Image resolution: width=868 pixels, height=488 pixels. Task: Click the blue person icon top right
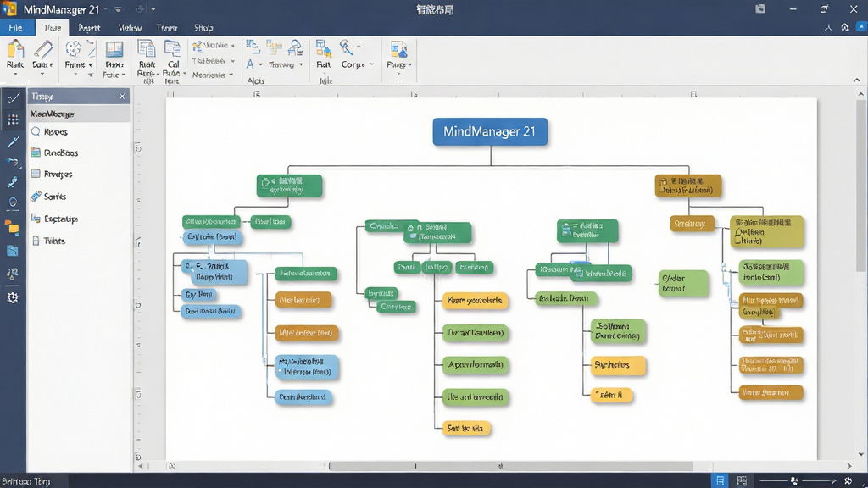click(x=861, y=26)
